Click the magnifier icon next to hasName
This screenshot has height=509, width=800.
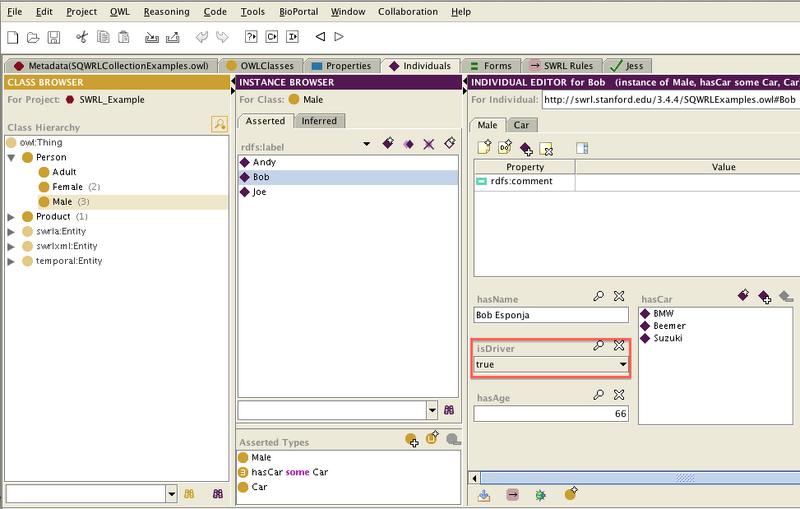(x=598, y=296)
